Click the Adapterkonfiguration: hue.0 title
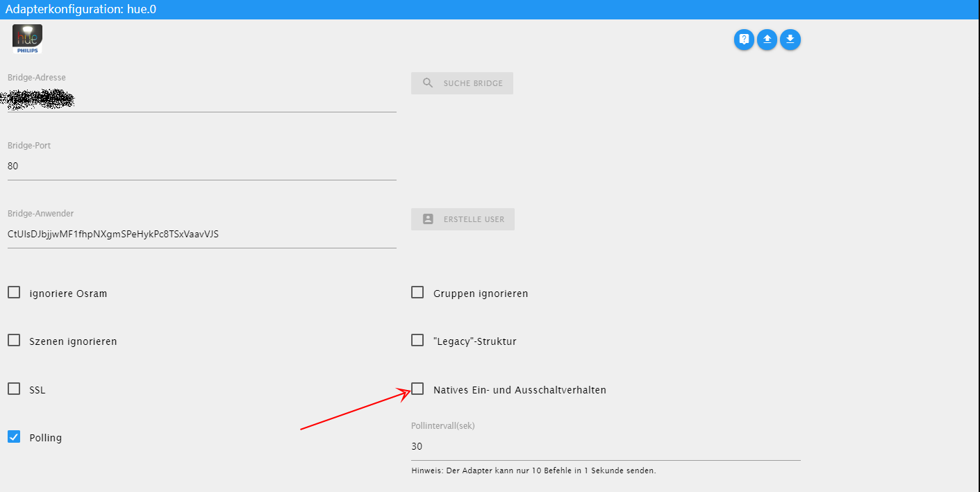The image size is (980, 492). (x=81, y=9)
